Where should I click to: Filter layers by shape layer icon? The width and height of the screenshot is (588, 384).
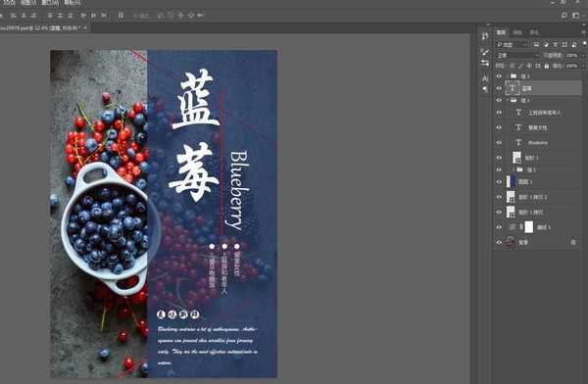pos(564,45)
